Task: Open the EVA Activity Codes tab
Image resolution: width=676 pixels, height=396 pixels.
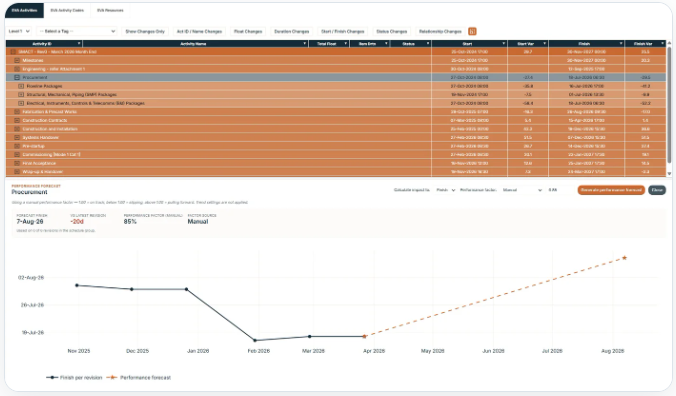Action: pyautogui.click(x=67, y=10)
